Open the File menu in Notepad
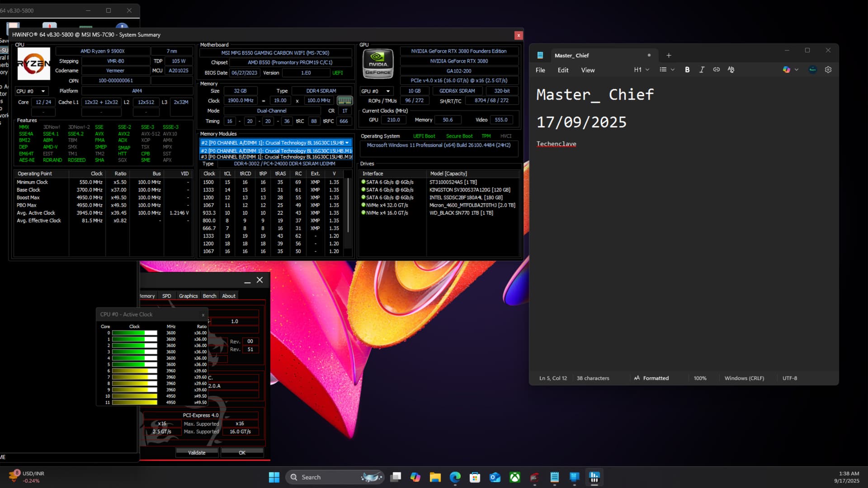868x488 pixels. tap(540, 70)
